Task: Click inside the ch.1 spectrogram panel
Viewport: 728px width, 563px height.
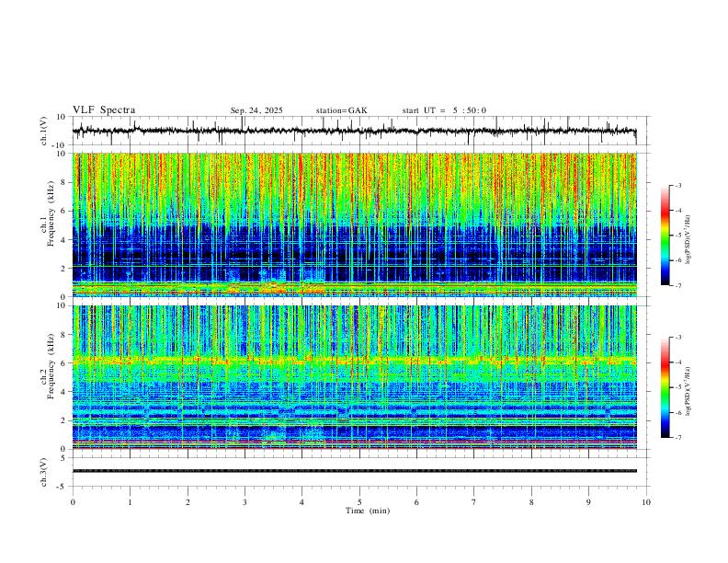Action: 355,224
